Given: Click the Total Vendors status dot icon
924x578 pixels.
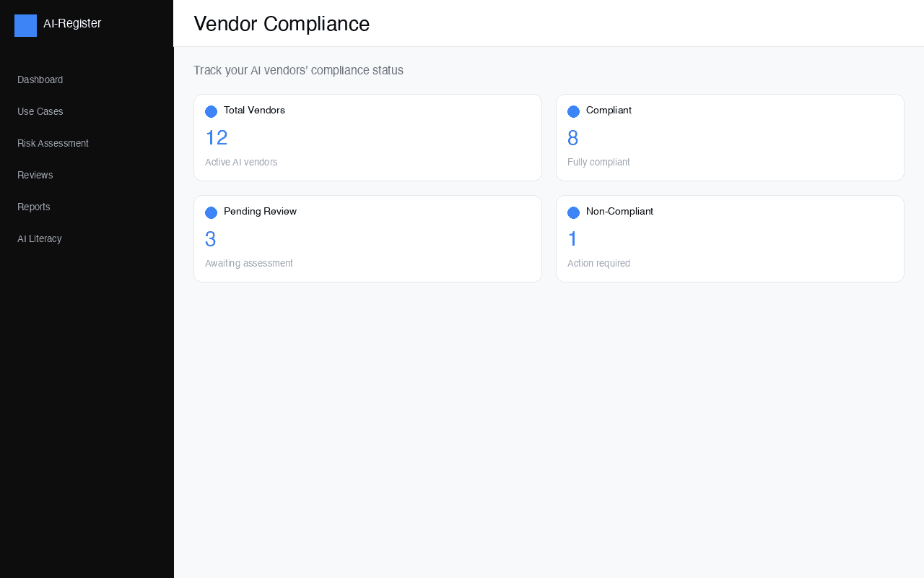Looking at the screenshot, I should pos(212,111).
